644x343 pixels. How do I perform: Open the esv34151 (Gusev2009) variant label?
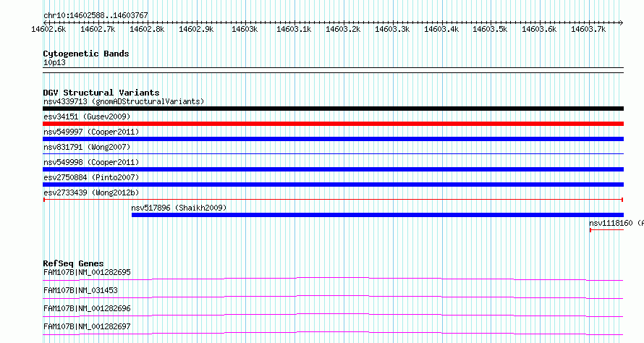pos(87,117)
